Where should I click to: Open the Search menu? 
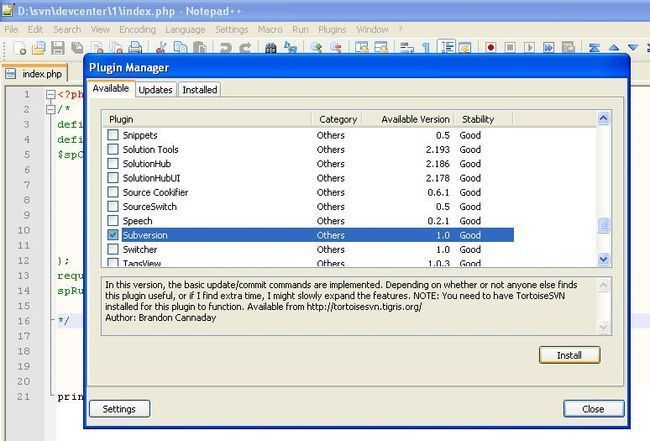(67, 29)
